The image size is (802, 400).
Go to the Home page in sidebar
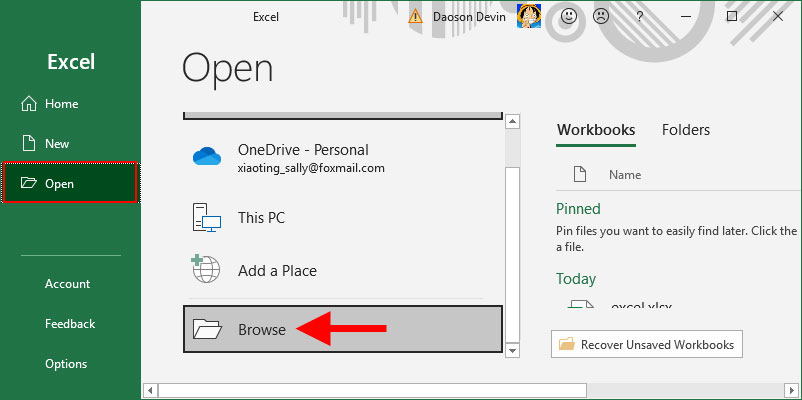click(x=70, y=104)
